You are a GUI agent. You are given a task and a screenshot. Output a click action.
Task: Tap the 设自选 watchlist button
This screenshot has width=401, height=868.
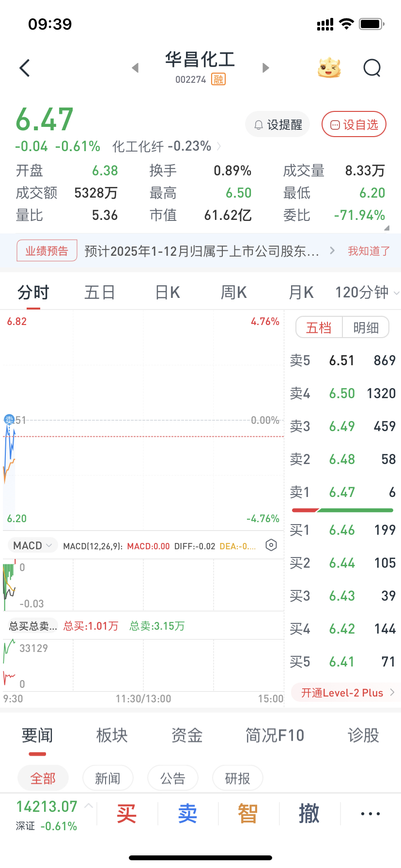click(x=354, y=124)
